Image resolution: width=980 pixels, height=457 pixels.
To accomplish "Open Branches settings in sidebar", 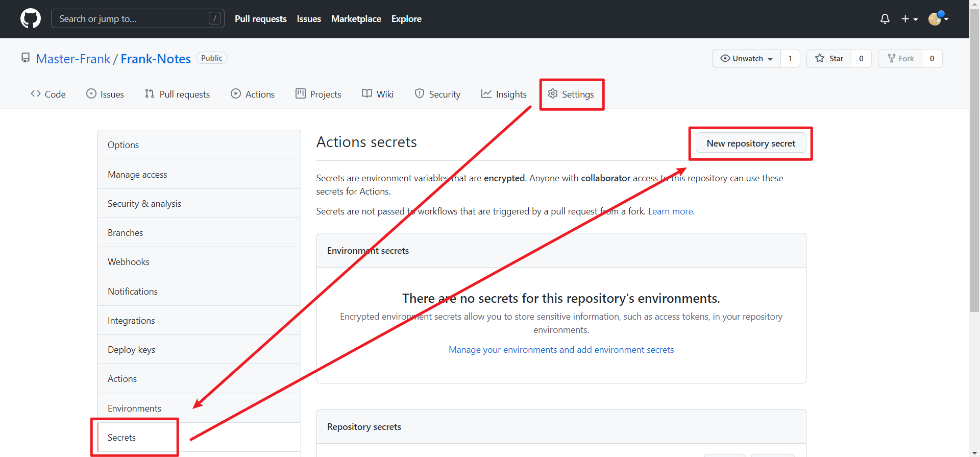I will (x=199, y=232).
